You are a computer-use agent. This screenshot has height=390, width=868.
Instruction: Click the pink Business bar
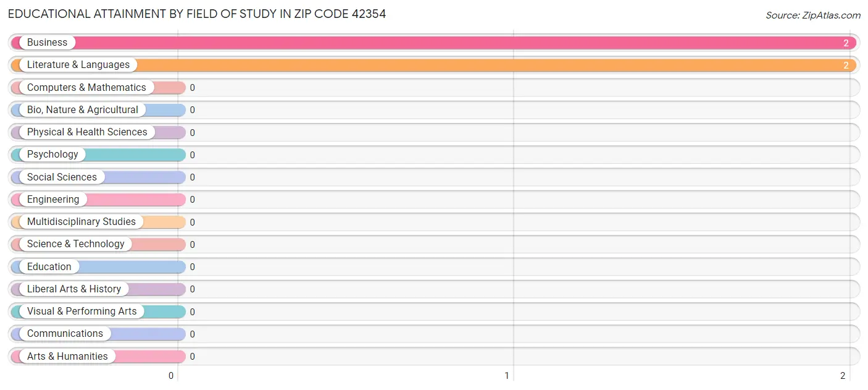[x=433, y=43]
